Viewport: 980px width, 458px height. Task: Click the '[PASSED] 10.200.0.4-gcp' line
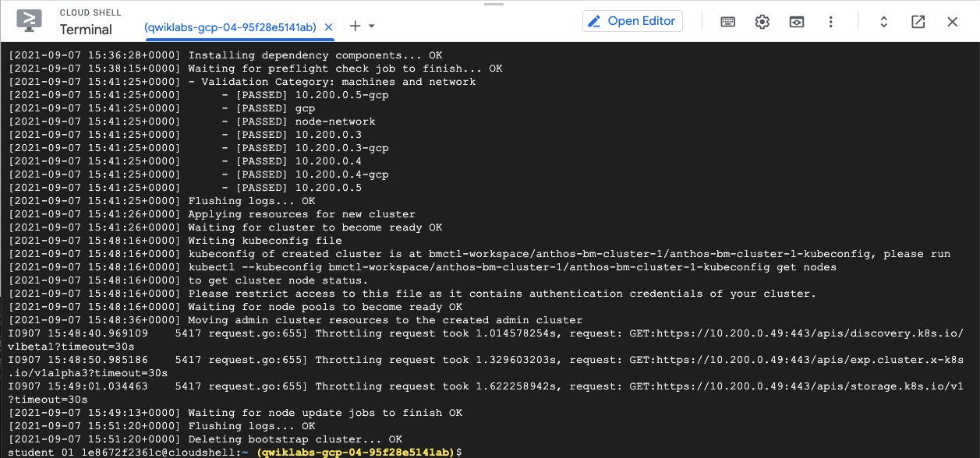(199, 174)
